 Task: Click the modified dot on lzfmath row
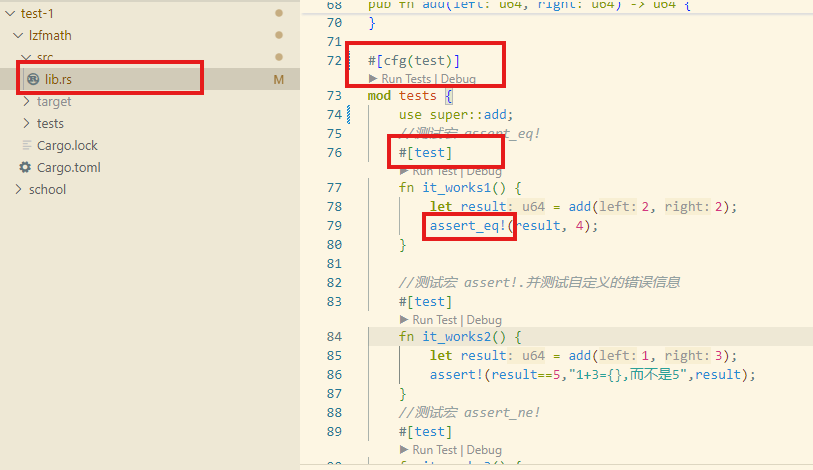point(279,35)
